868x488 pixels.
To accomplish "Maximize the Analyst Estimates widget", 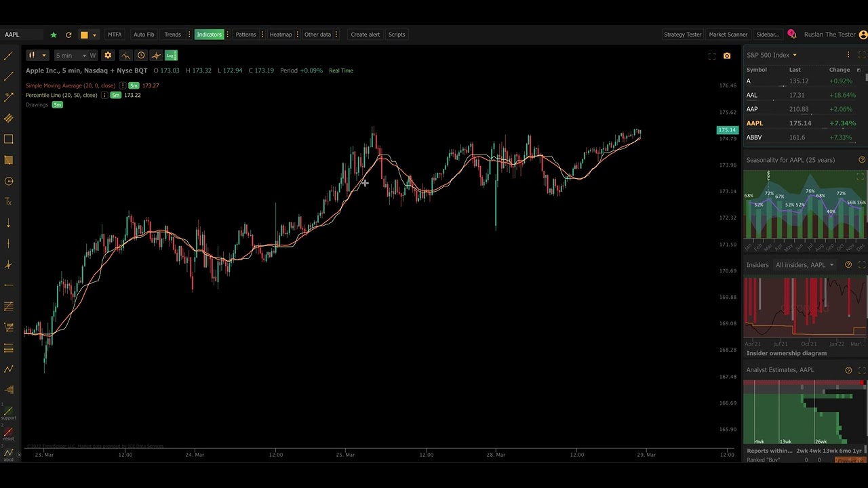I will 862,370.
